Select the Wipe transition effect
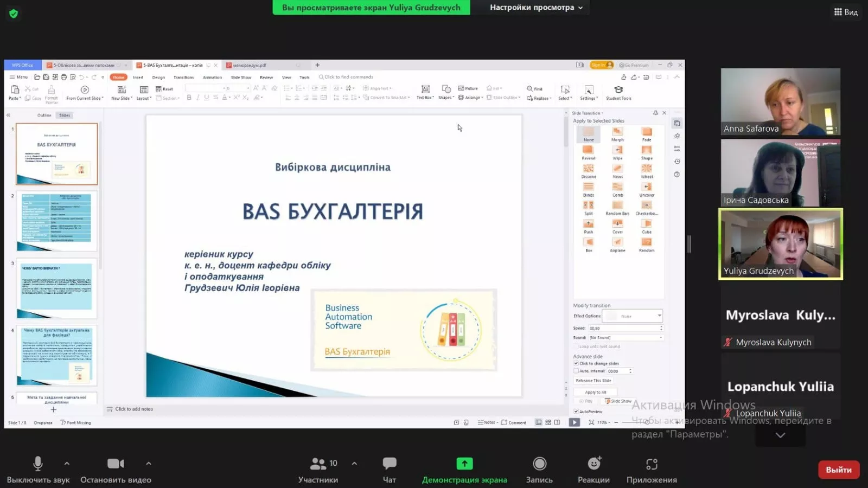 click(617, 151)
